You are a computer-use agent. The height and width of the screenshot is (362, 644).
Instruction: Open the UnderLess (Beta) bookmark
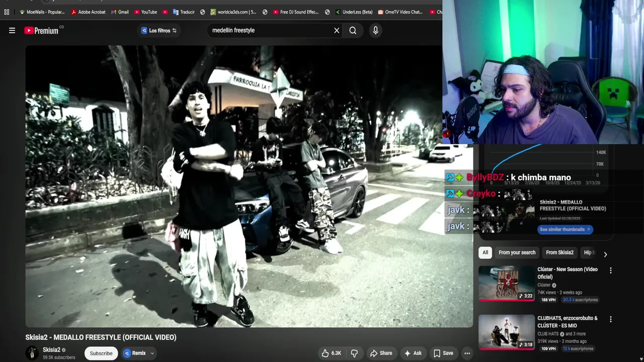[x=354, y=12]
